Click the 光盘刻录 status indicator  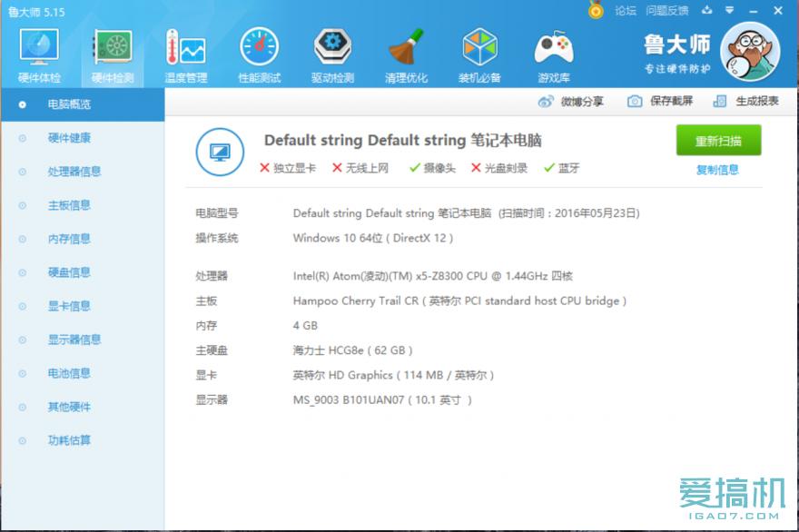click(499, 168)
